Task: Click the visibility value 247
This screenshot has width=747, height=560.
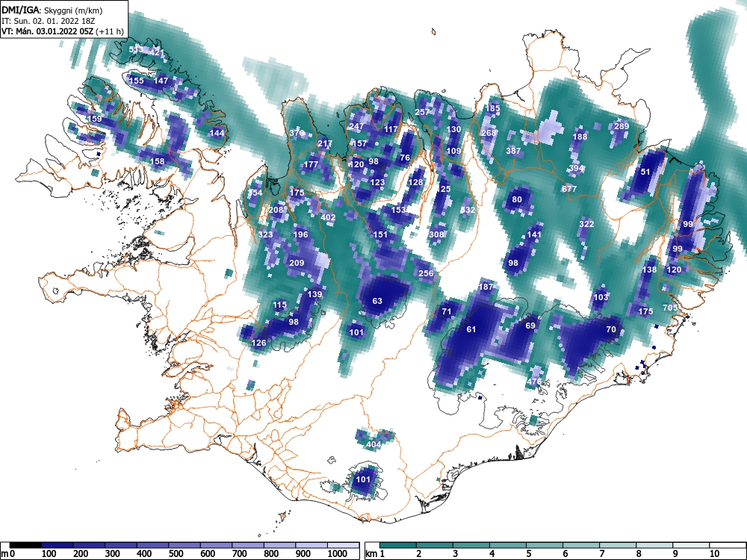Action: click(356, 126)
